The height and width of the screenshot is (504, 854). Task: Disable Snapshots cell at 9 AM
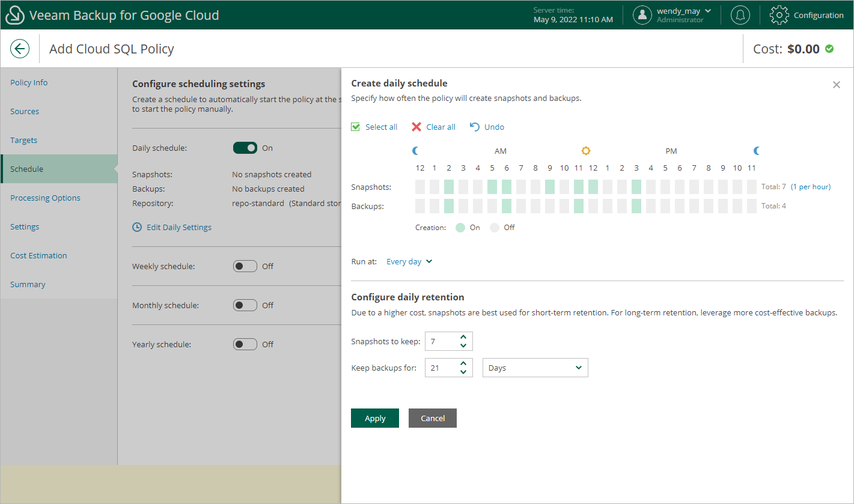550,187
